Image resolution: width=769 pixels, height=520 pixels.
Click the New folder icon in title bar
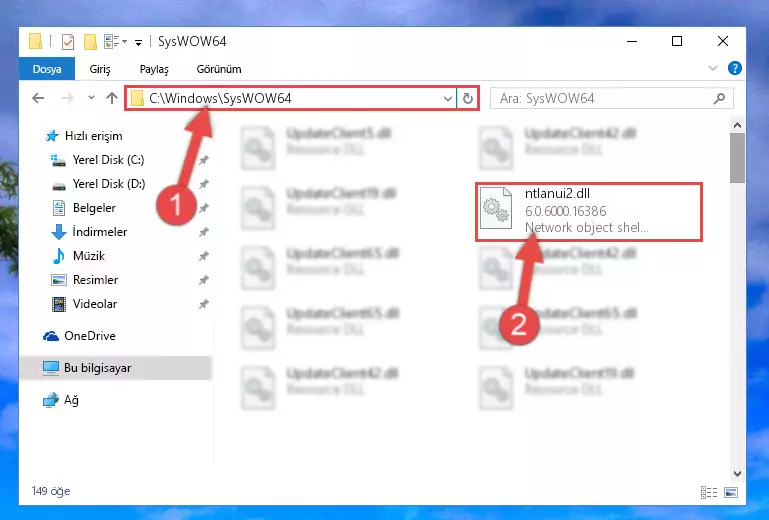pyautogui.click(x=90, y=42)
